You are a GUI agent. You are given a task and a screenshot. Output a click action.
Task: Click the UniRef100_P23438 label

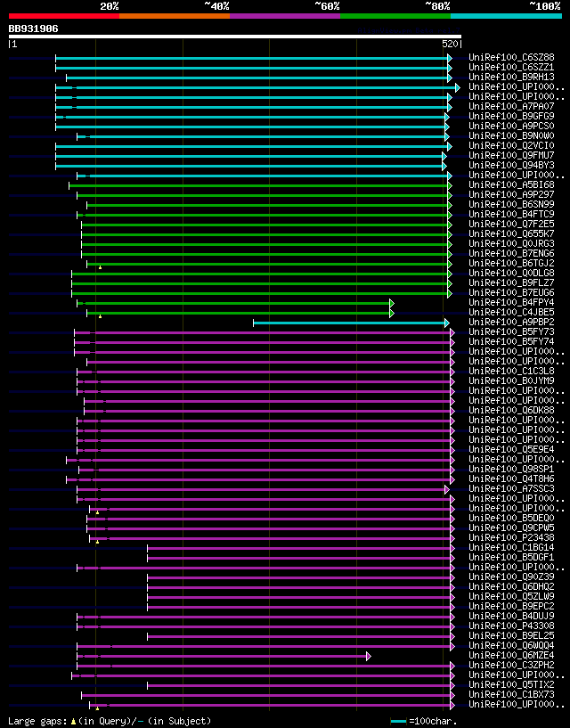[511, 537]
